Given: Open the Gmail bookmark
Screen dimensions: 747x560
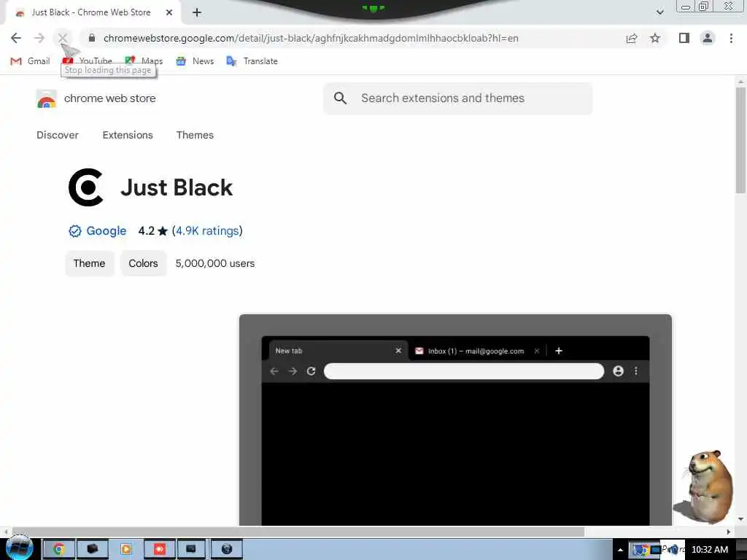Looking at the screenshot, I should click(30, 61).
